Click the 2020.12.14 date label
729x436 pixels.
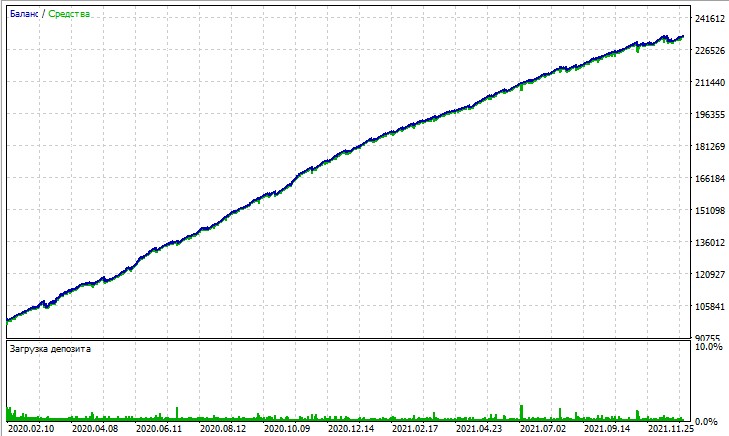point(351,429)
